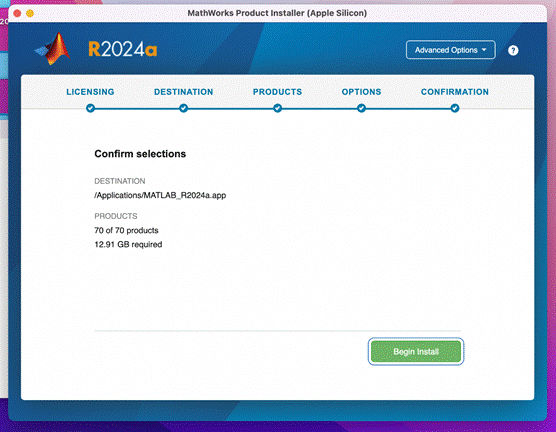Click the Products step checkmark marker
The width and height of the screenshot is (556, 432).
278,108
